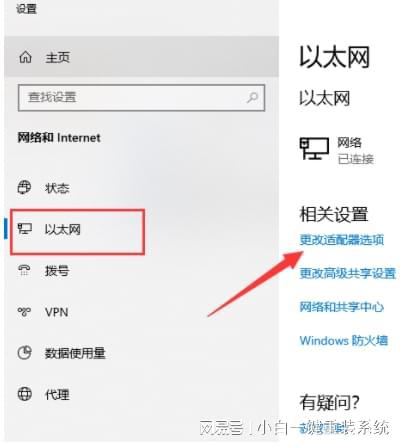Click 更改适配器选项 link
The height and width of the screenshot is (448, 403).
pyautogui.click(x=342, y=240)
